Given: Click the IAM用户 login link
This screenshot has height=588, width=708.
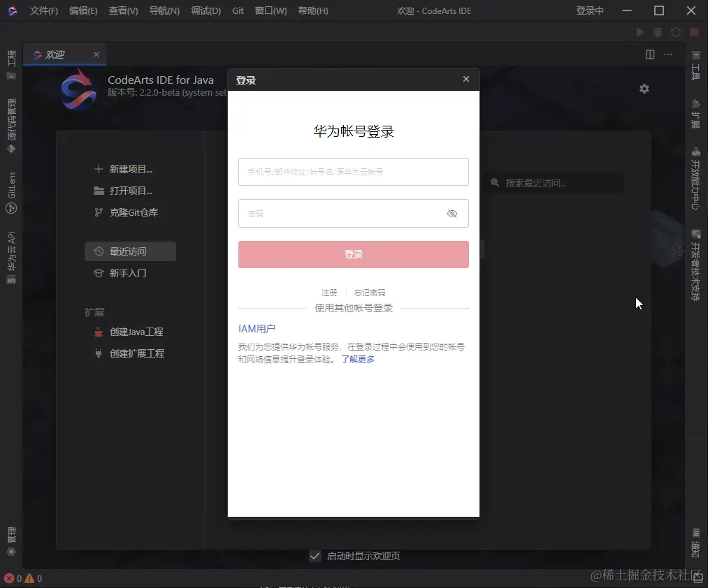Looking at the screenshot, I should [x=257, y=328].
